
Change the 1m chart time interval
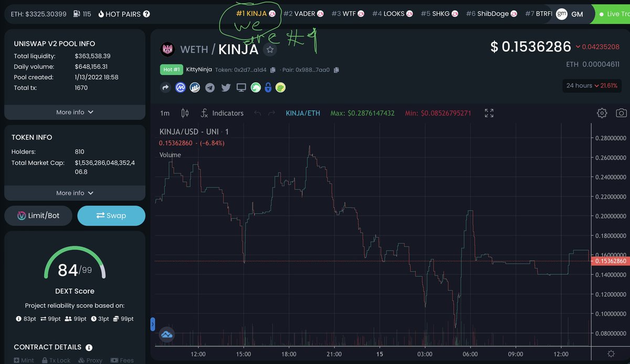click(165, 113)
